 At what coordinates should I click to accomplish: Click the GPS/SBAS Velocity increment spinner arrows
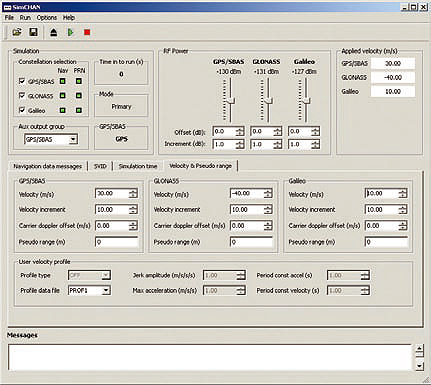tap(133, 210)
